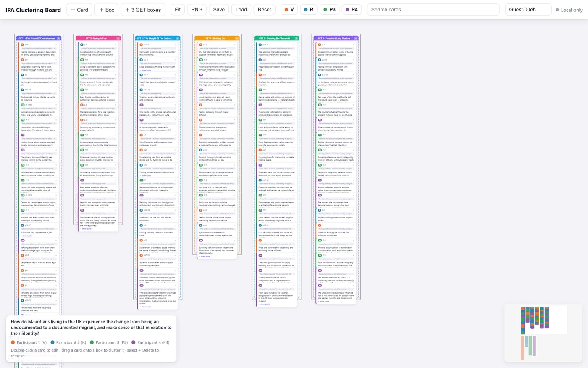
Task: Save the board
Action: tap(219, 10)
